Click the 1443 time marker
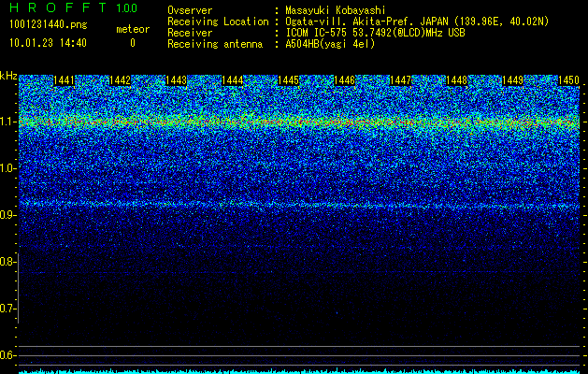 (x=177, y=80)
